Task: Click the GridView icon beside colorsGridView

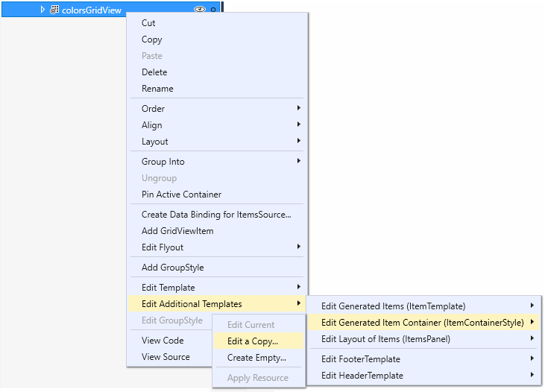Action: pos(54,10)
